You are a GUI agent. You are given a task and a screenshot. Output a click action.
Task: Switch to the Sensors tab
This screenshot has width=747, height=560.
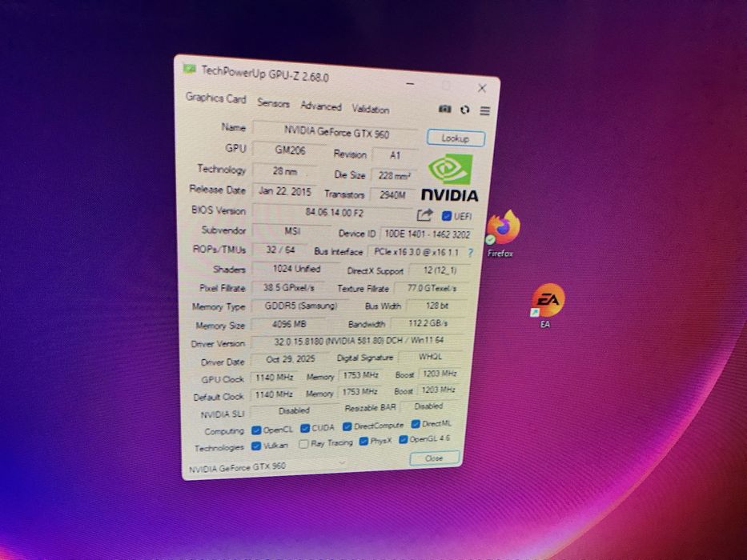click(x=274, y=103)
